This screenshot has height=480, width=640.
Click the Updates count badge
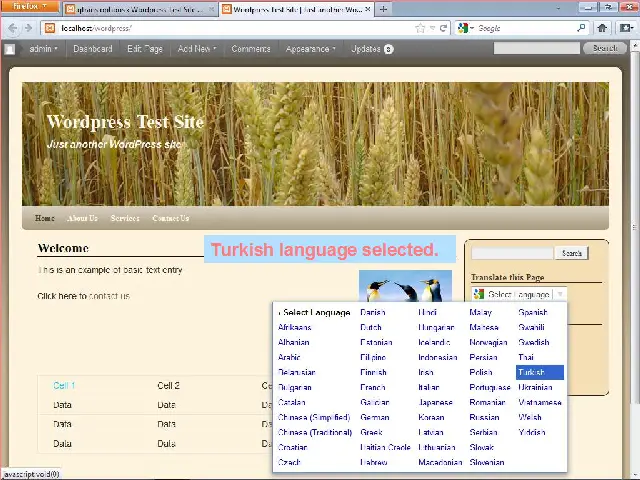389,49
